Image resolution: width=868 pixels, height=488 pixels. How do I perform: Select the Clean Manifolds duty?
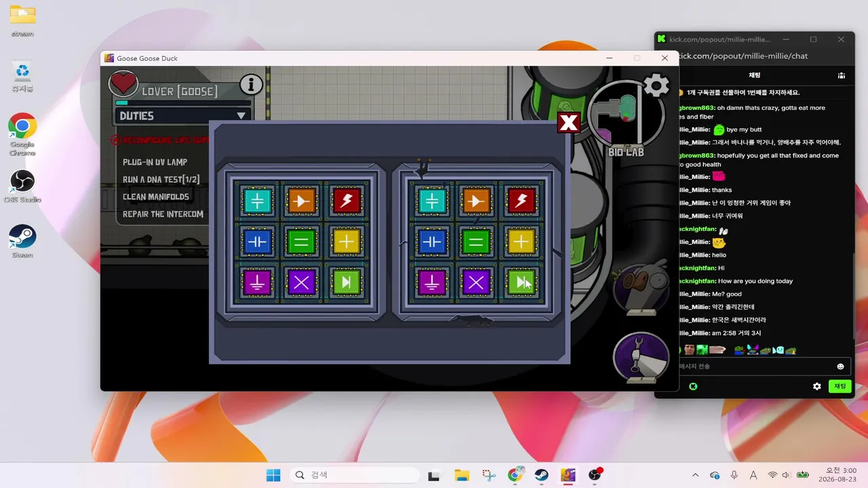coord(156,197)
